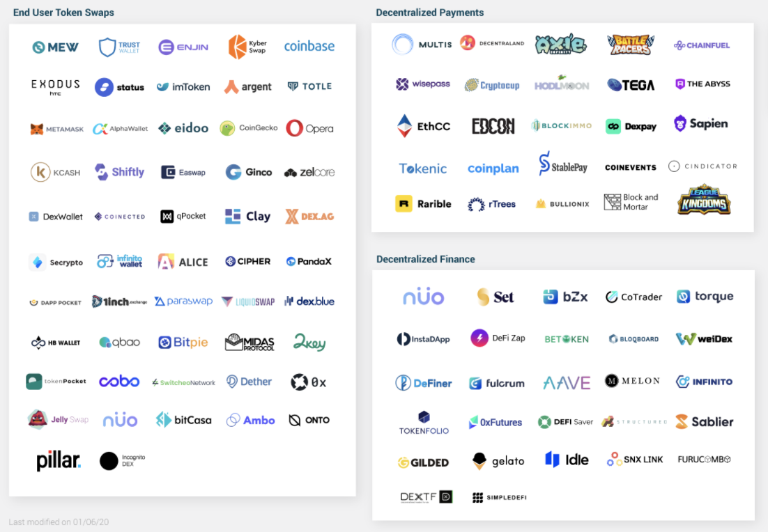Open the Enjin logo
The width and height of the screenshot is (768, 532).
point(183,47)
